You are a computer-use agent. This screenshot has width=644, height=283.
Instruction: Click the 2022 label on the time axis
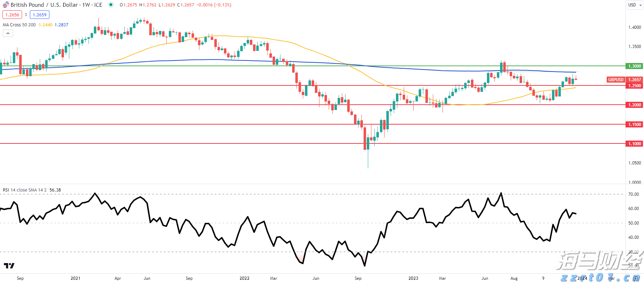(245, 278)
